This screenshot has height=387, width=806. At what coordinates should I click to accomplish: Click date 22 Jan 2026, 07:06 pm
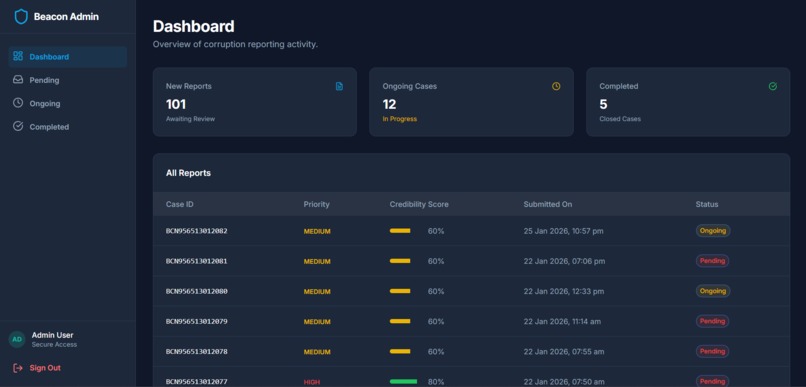(564, 261)
